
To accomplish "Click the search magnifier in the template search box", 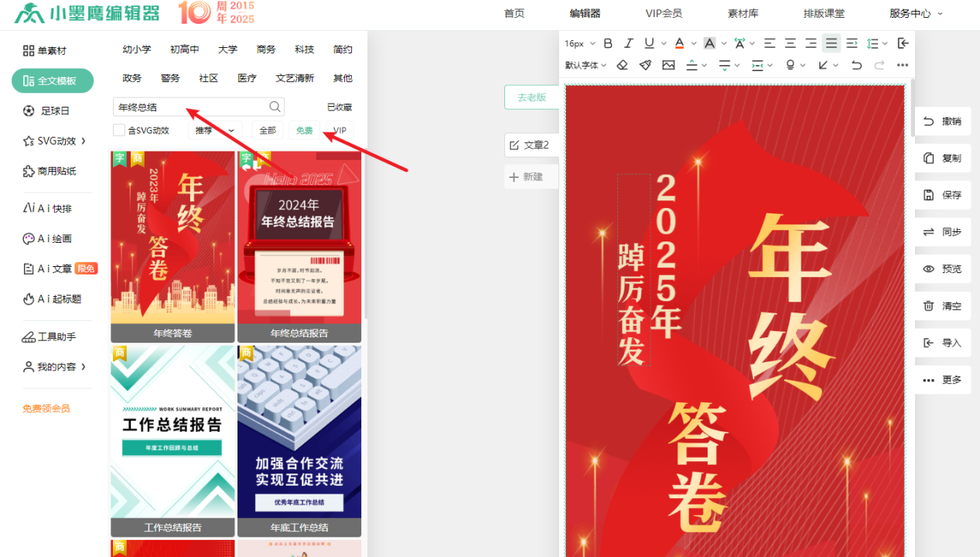I will [275, 107].
